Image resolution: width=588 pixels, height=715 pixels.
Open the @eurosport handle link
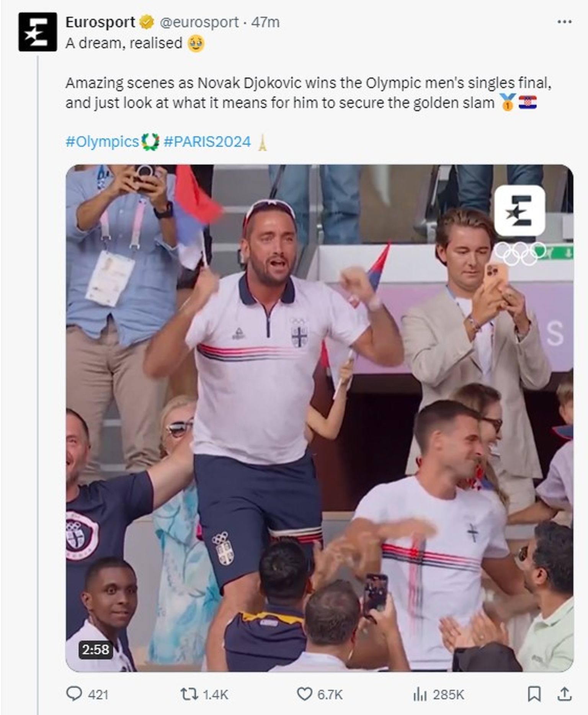(199, 22)
